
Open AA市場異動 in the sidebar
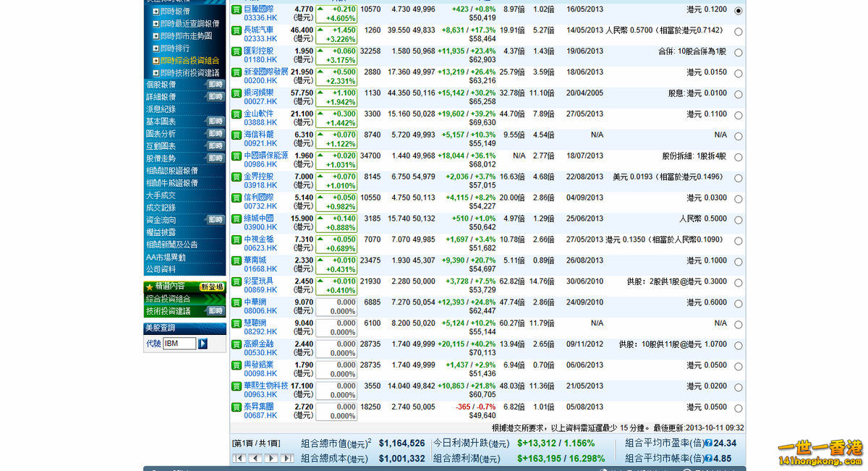click(x=166, y=257)
